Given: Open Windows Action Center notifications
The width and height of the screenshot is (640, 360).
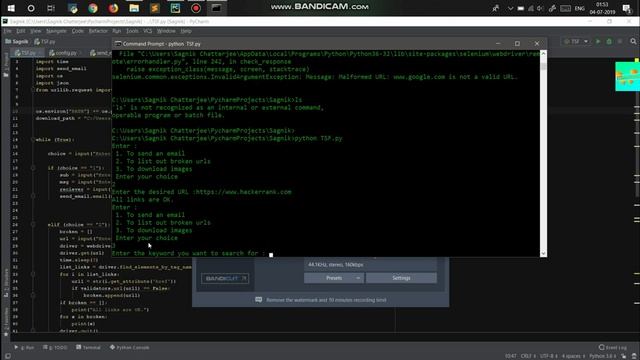Looking at the screenshot, I should [627, 8].
